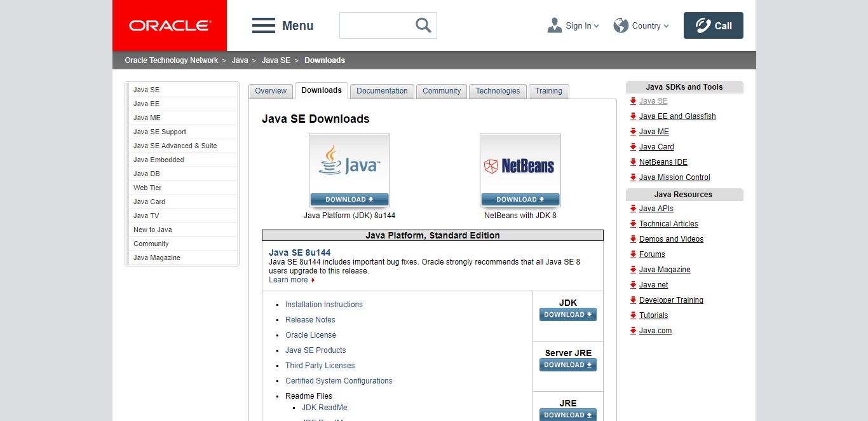Select the Downloads tab
The image size is (868, 421).
[x=322, y=90]
